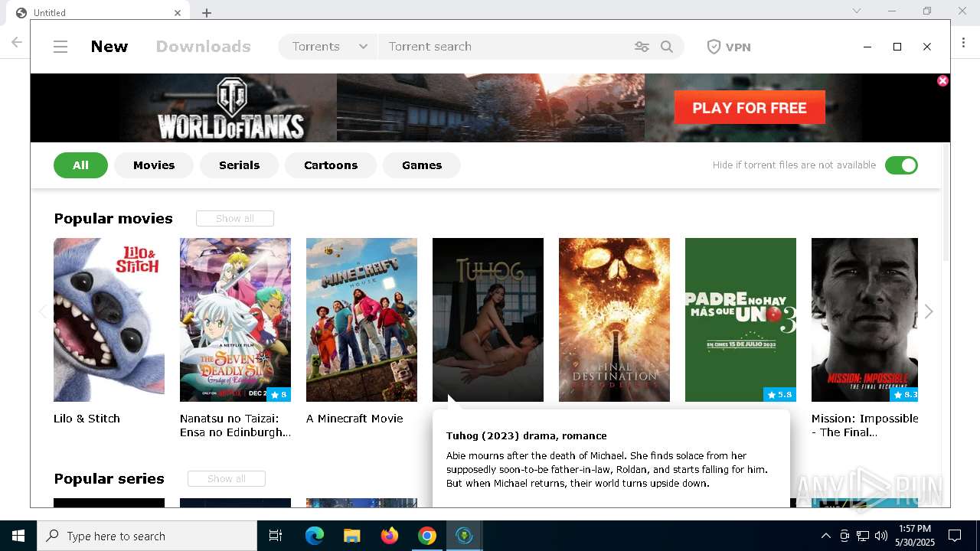
Task: Click the PLAY FOR FREE ad button
Action: pos(750,108)
